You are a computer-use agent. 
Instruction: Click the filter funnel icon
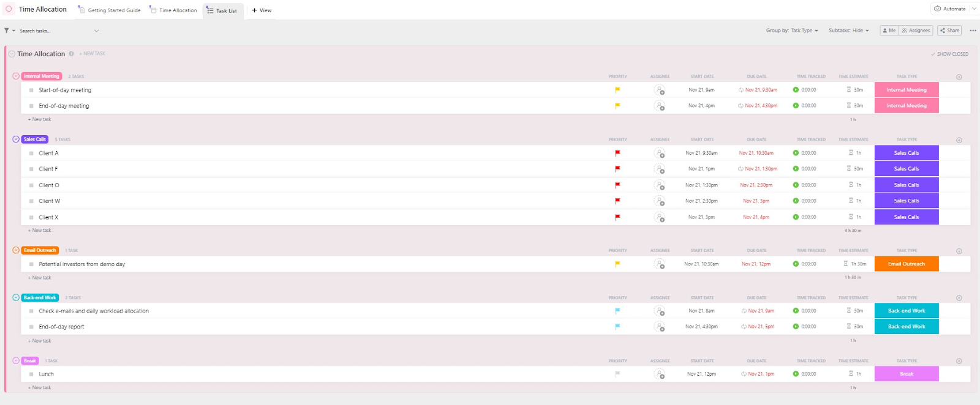point(7,31)
